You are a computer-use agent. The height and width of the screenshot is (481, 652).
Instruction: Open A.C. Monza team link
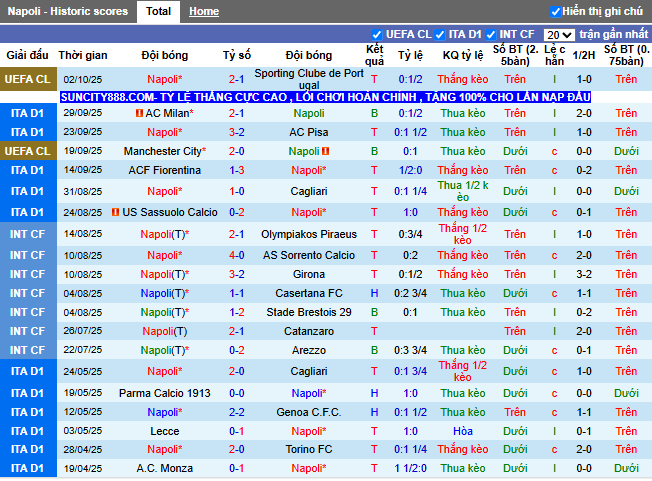pos(165,469)
